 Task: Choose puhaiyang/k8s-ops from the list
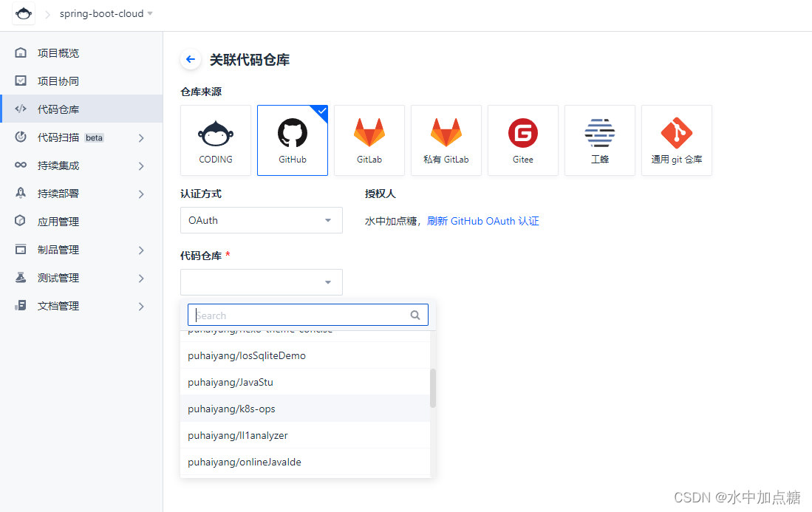[305, 409]
